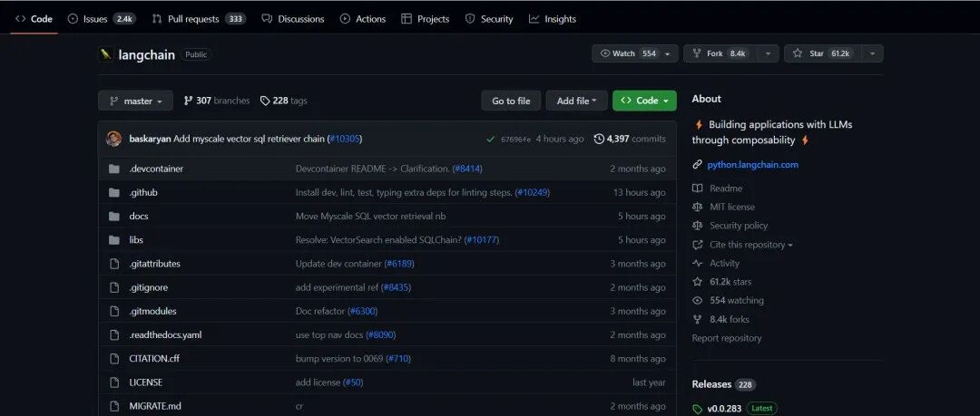The width and height of the screenshot is (980, 416).
Task: Open the Issues tab
Action: coord(102,19)
